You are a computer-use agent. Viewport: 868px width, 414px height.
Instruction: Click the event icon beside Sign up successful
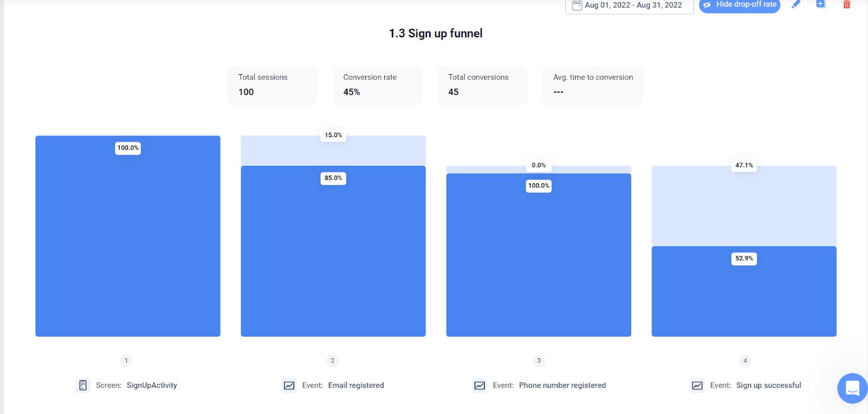[x=698, y=385]
